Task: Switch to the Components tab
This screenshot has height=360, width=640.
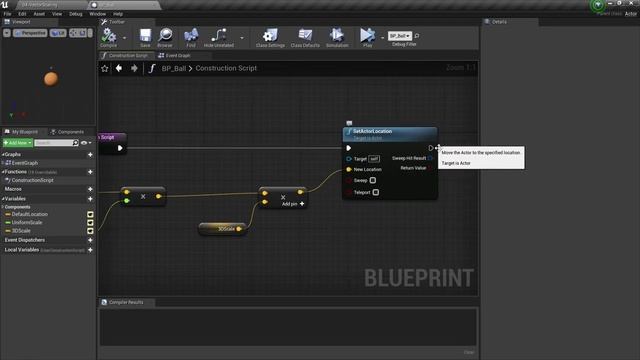Action: click(x=67, y=132)
